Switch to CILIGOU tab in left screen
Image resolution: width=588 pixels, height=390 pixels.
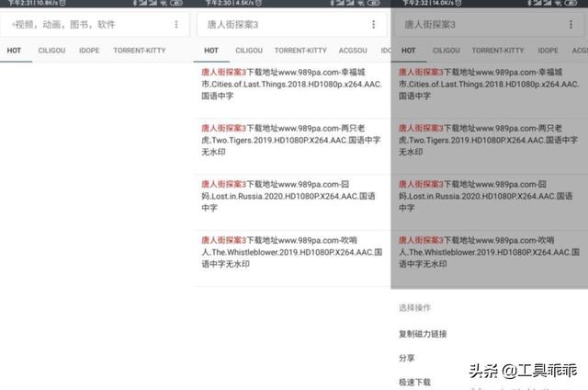(x=51, y=51)
